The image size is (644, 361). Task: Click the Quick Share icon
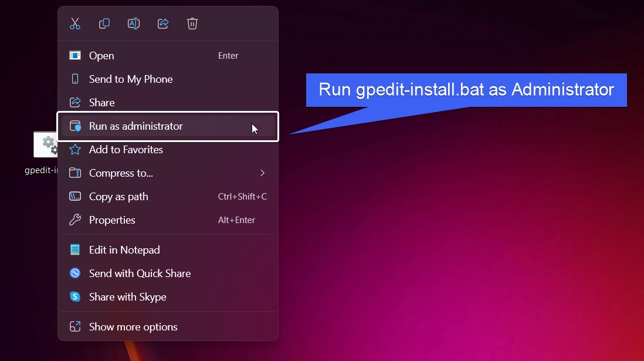(75, 273)
